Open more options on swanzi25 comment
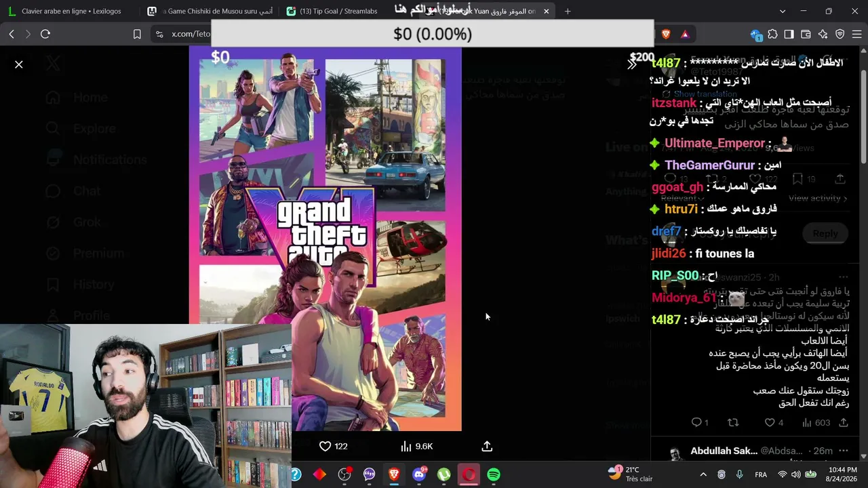868x488 pixels. 844,277
